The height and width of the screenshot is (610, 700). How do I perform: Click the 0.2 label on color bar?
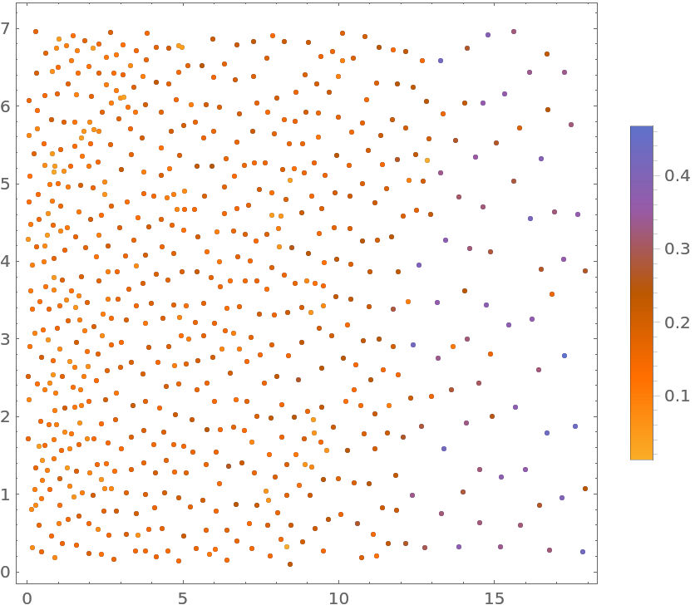tap(673, 322)
